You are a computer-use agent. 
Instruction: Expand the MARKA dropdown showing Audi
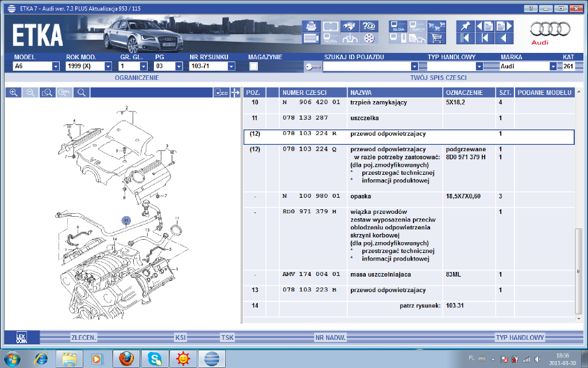tap(553, 67)
